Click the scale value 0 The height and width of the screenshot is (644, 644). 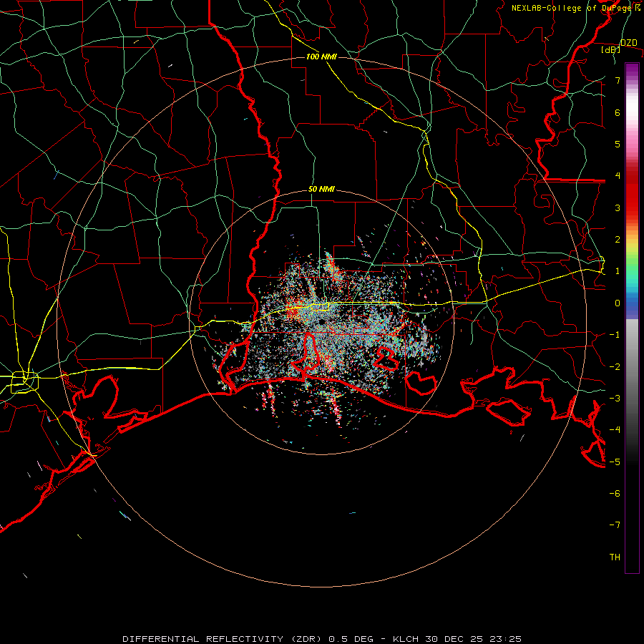(618, 303)
